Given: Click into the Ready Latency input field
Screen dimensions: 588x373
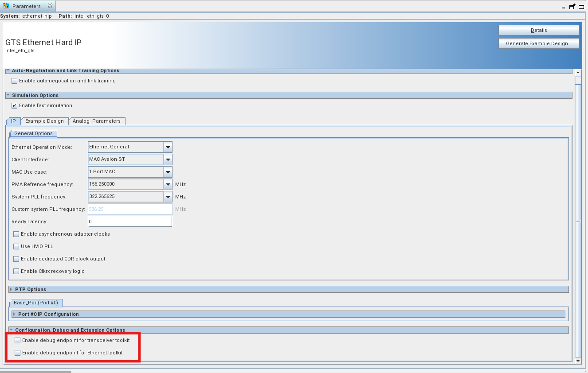Looking at the screenshot, I should coord(130,221).
